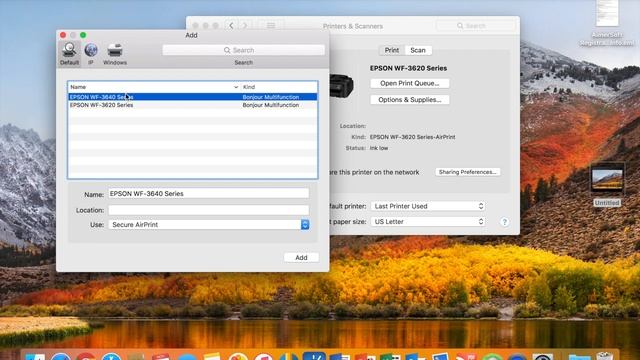Click the empty Location field
Viewport: 640px width, 360px height.
(209, 210)
